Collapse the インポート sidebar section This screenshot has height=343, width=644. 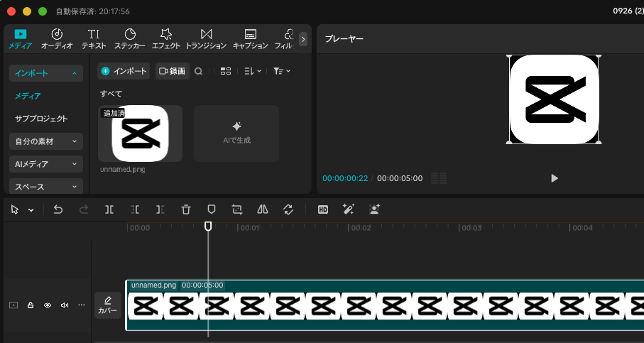click(46, 73)
